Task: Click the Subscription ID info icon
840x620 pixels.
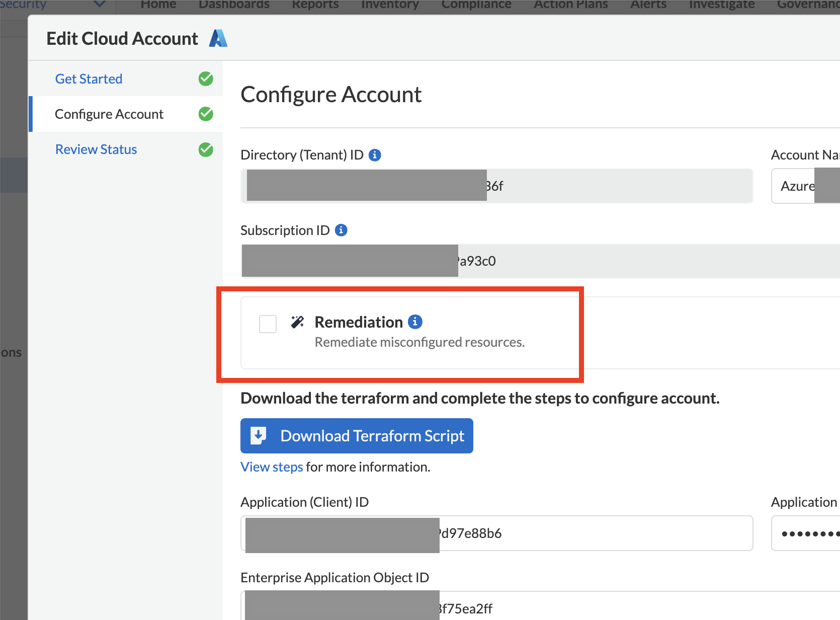Action: [x=341, y=230]
